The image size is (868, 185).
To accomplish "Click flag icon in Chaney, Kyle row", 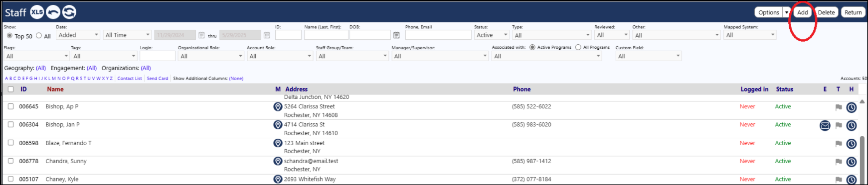I will pyautogui.click(x=839, y=180).
